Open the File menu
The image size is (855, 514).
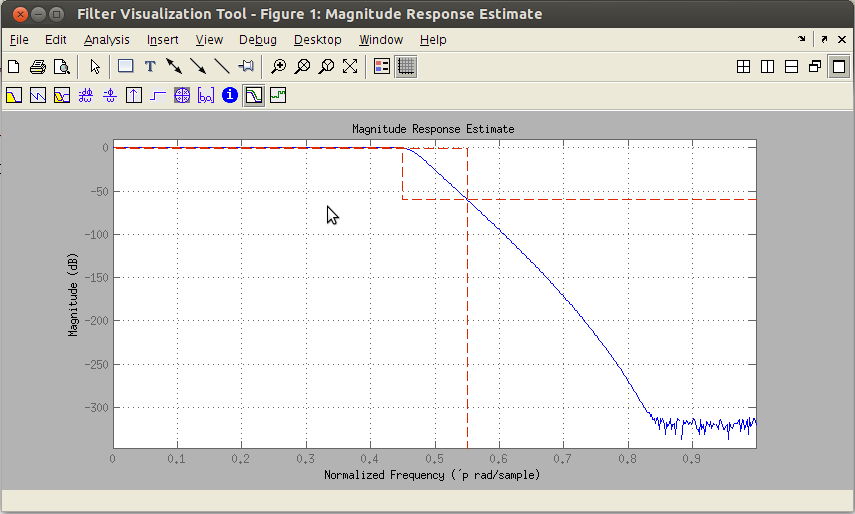pos(19,40)
